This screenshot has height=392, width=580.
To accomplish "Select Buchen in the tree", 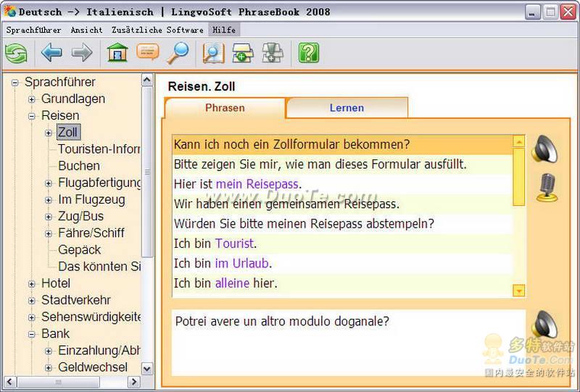I will [79, 166].
